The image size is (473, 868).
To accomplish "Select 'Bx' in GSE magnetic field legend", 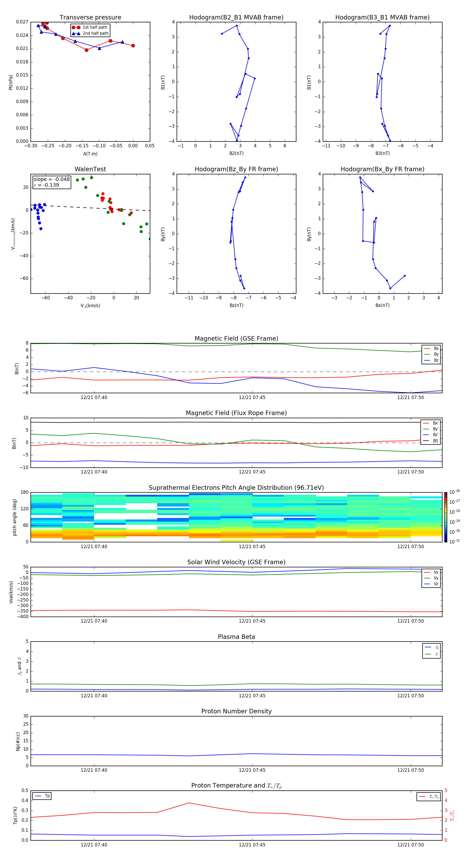I will click(431, 349).
